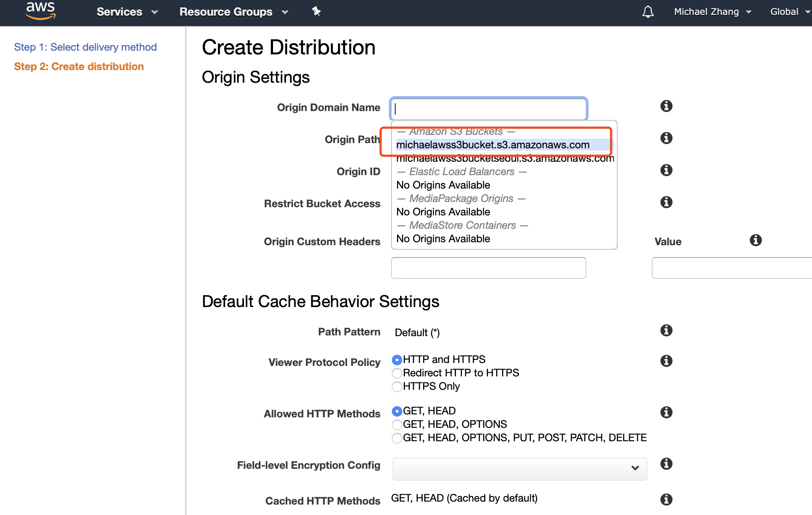This screenshot has width=812, height=515.
Task: Click the info icon beside Restrict Bucket Access
Action: pos(666,202)
